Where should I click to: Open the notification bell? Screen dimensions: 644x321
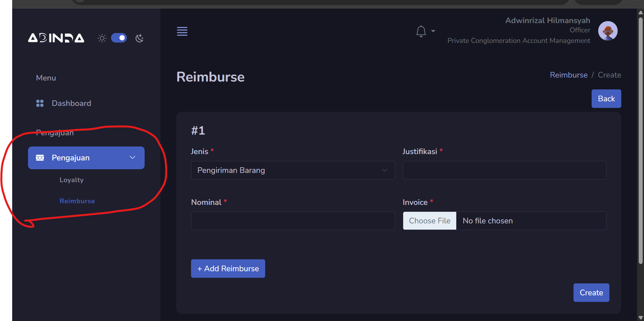[421, 31]
